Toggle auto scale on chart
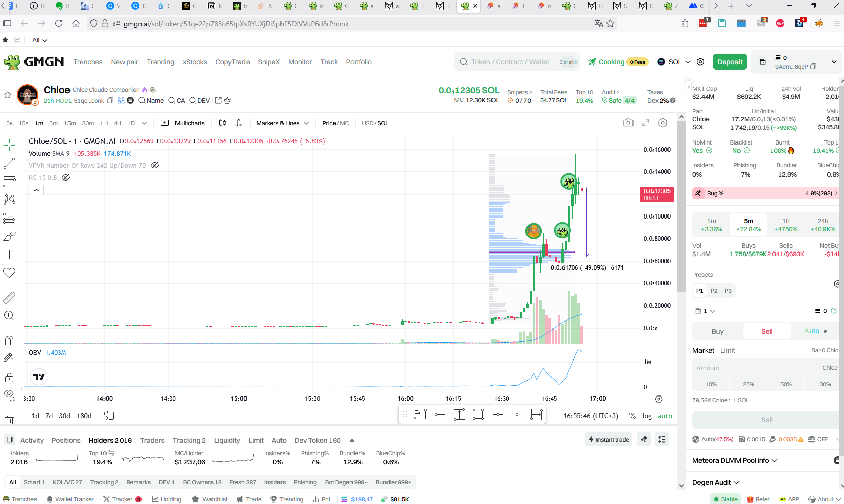This screenshot has width=844, height=504. (664, 416)
